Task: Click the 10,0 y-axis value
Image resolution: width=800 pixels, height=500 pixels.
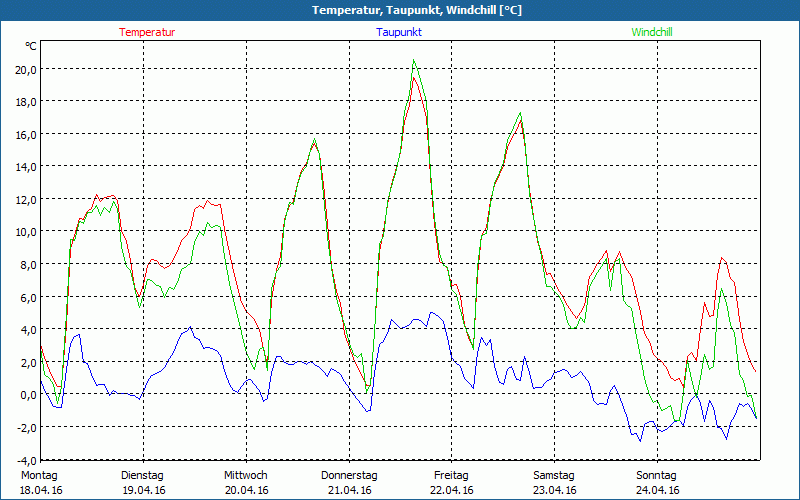Action: point(26,232)
